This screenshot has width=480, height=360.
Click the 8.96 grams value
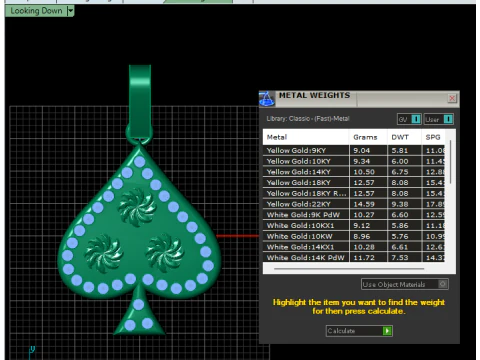pos(362,236)
